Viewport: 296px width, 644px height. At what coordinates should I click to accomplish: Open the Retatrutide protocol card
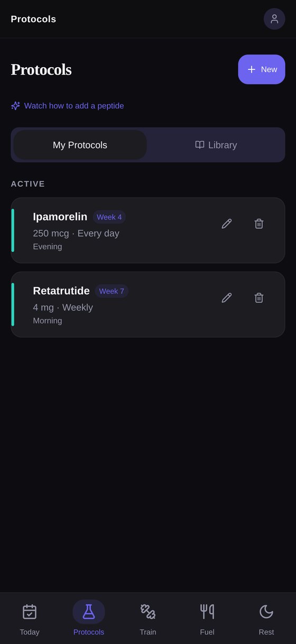[148, 304]
